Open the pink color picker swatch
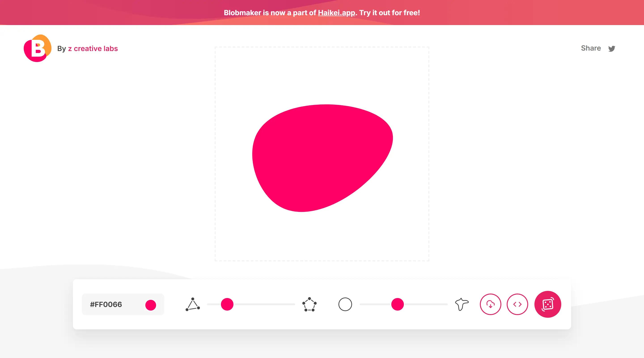Screen dimensions: 644x358 point(151,305)
